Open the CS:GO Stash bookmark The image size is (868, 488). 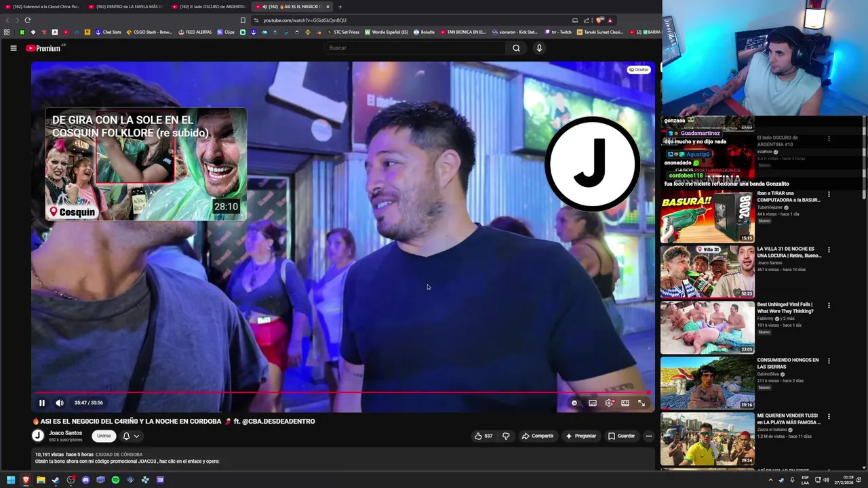tap(149, 32)
